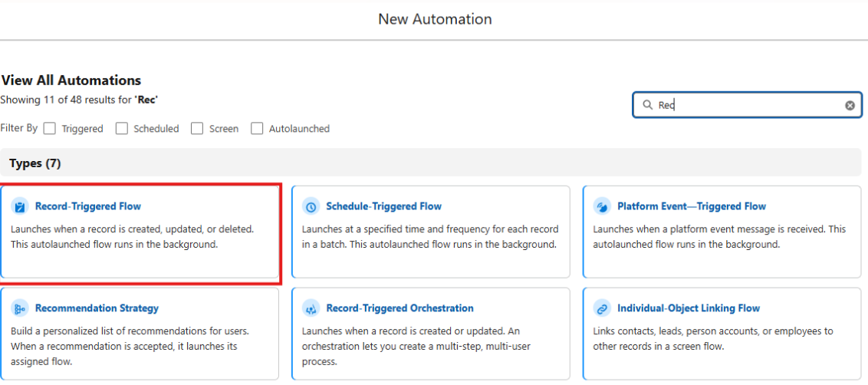868x385 pixels.
Task: Choose the Platform Event—Triggered Flow title
Action: (691, 206)
